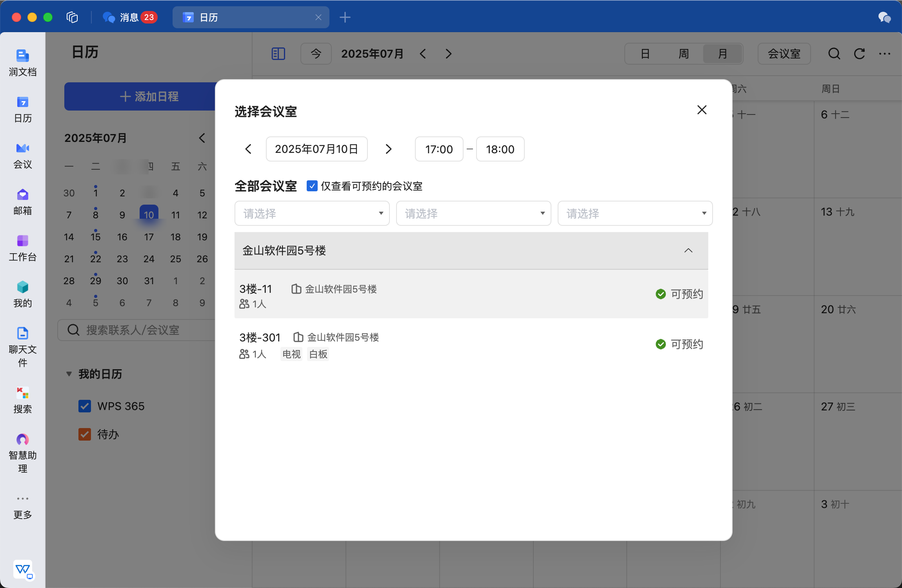
Task: Open 日历 sidebar icon
Action: pyautogui.click(x=23, y=109)
